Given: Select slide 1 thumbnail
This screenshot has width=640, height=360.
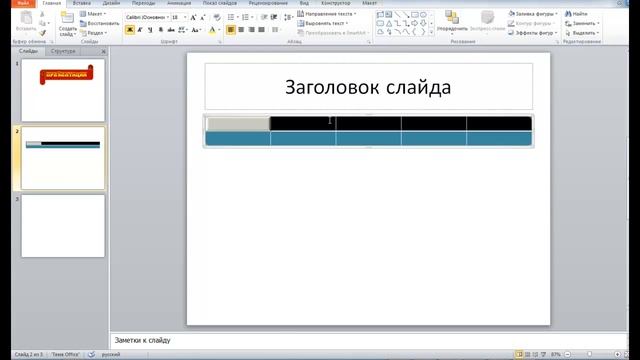Looking at the screenshot, I should pyautogui.click(x=63, y=90).
